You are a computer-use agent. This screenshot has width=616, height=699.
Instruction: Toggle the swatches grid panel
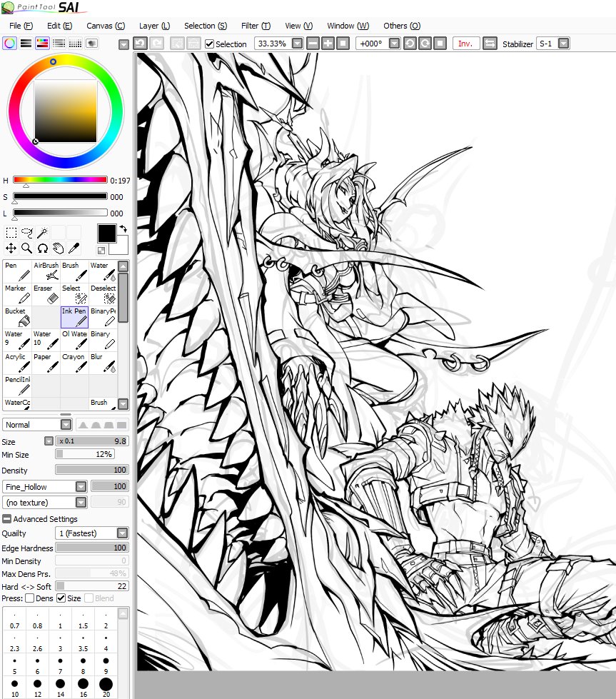pyautogui.click(x=76, y=44)
